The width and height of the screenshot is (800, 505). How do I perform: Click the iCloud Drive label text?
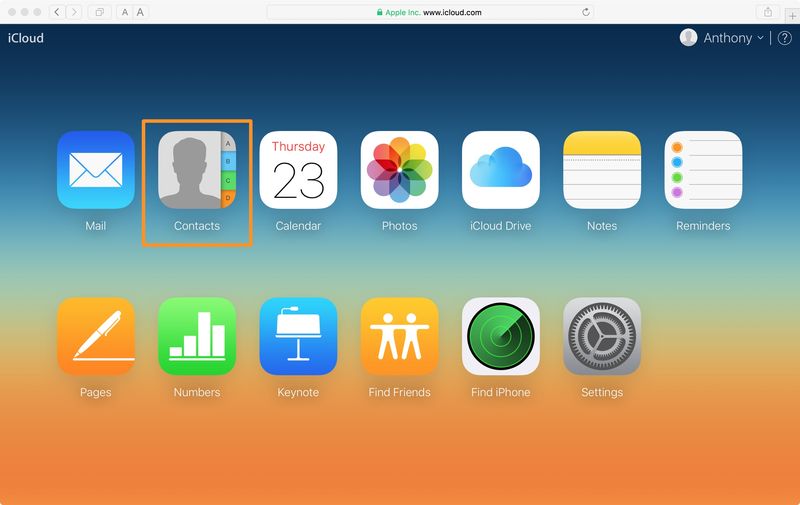pyautogui.click(x=501, y=226)
